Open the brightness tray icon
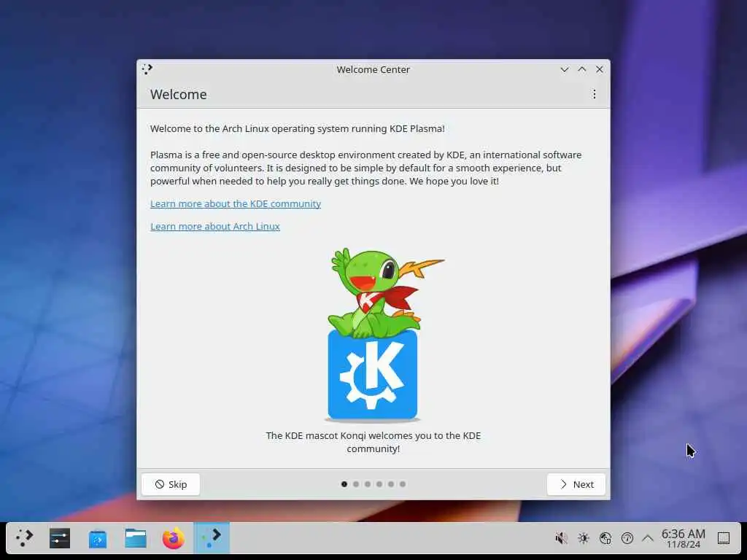Screen dimensions: 747x560 pos(583,538)
